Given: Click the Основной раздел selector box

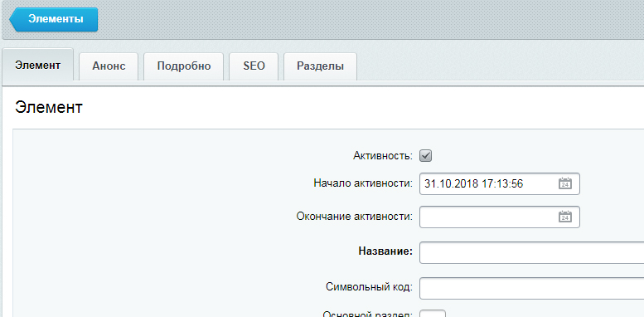Looking at the screenshot, I should 432,314.
